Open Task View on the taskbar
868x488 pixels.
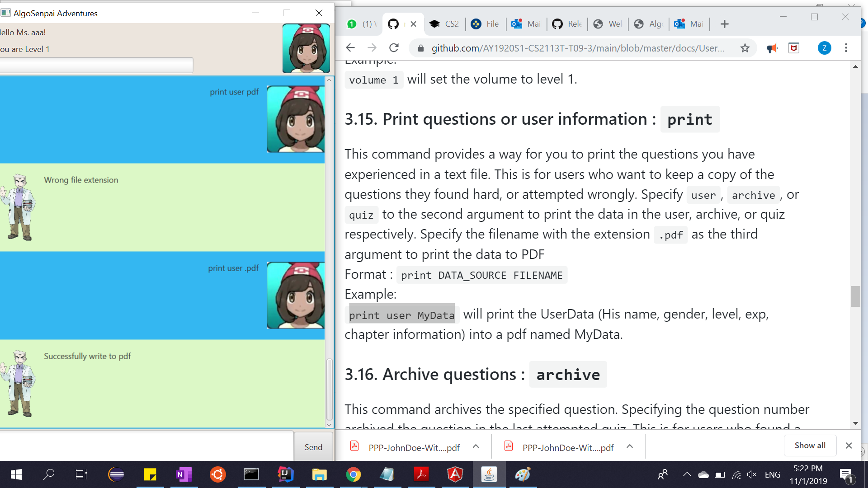tap(81, 474)
